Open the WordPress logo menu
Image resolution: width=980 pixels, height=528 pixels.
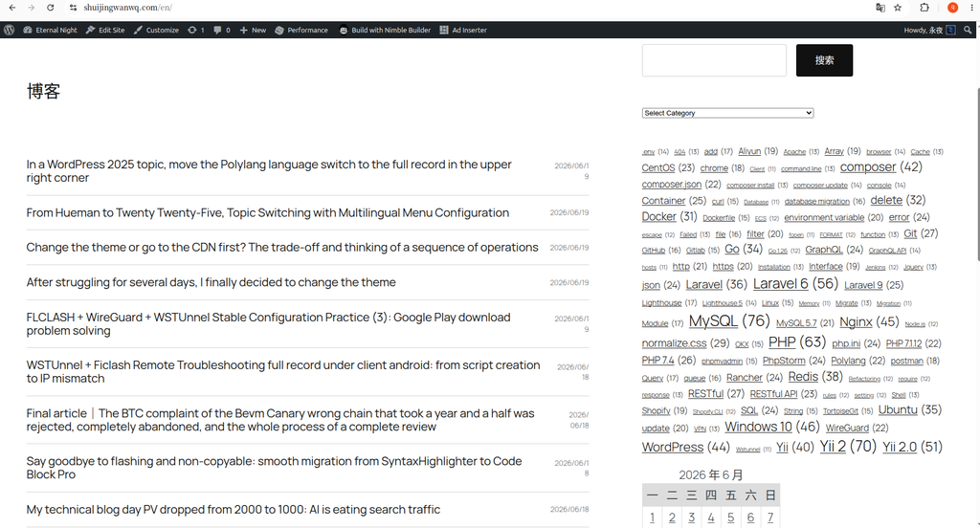click(9, 30)
